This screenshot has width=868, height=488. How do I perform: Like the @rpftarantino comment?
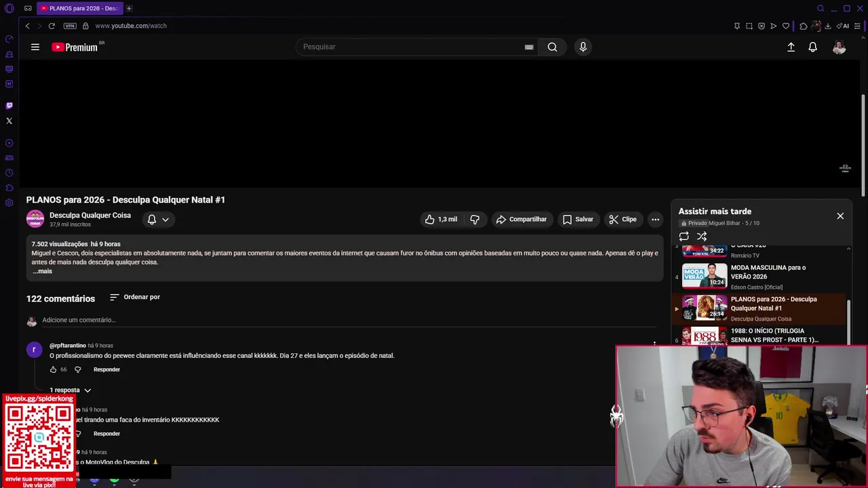click(53, 369)
